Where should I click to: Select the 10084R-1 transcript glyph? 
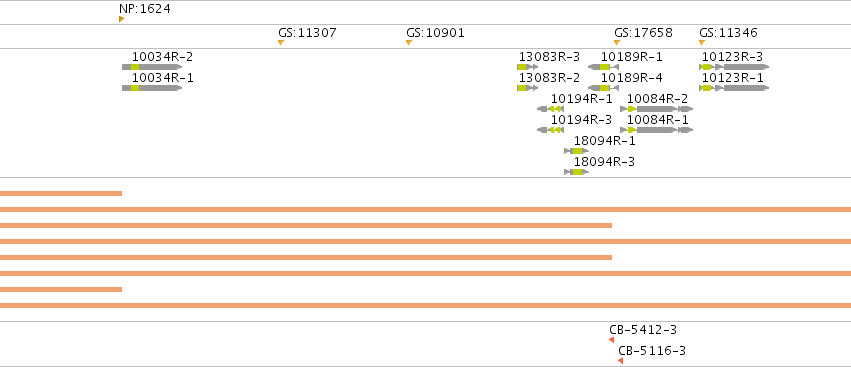(x=657, y=130)
